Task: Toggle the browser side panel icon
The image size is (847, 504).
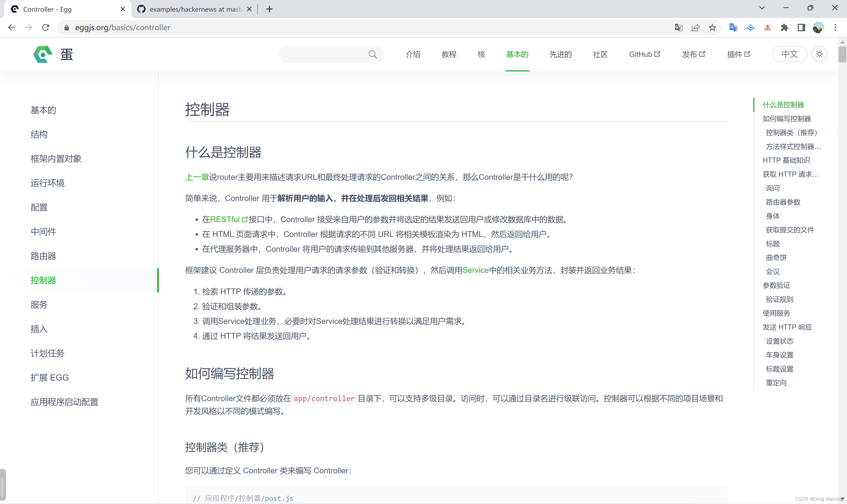Action: tap(801, 28)
